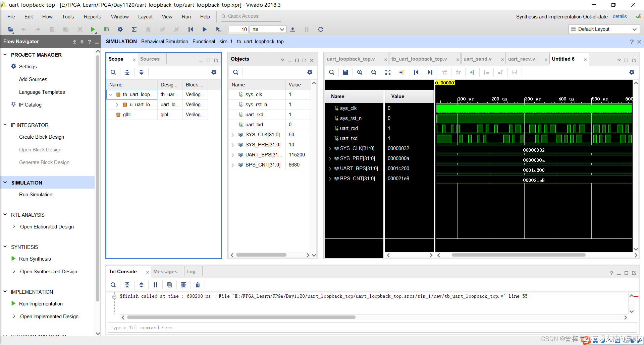Click waveform Search icon

(x=331, y=72)
